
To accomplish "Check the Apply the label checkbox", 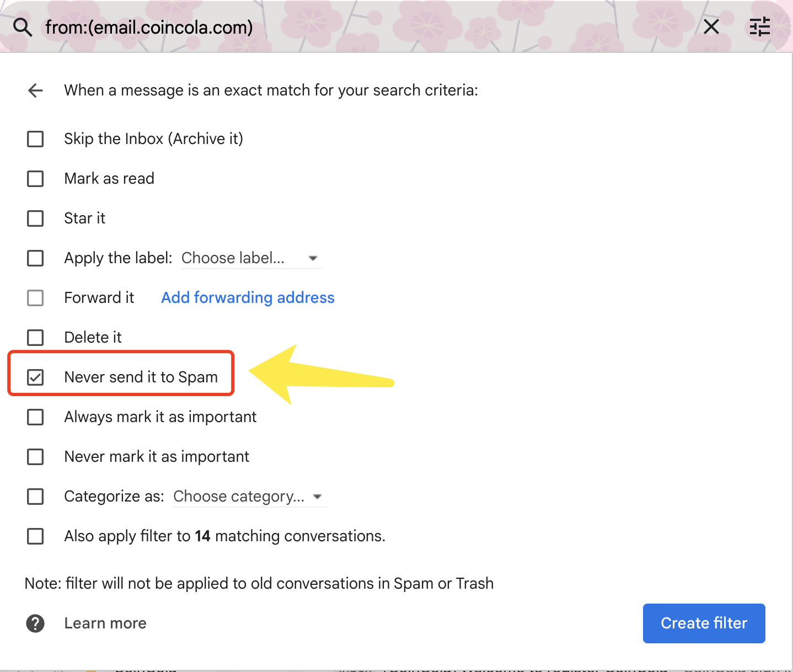I will click(35, 258).
